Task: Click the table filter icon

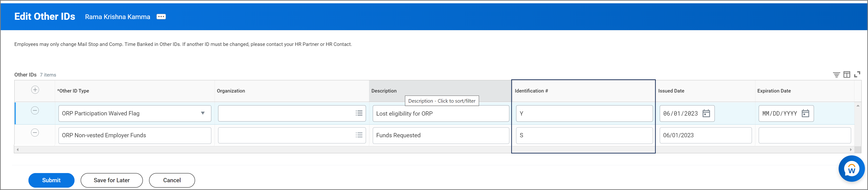Action: (x=836, y=75)
